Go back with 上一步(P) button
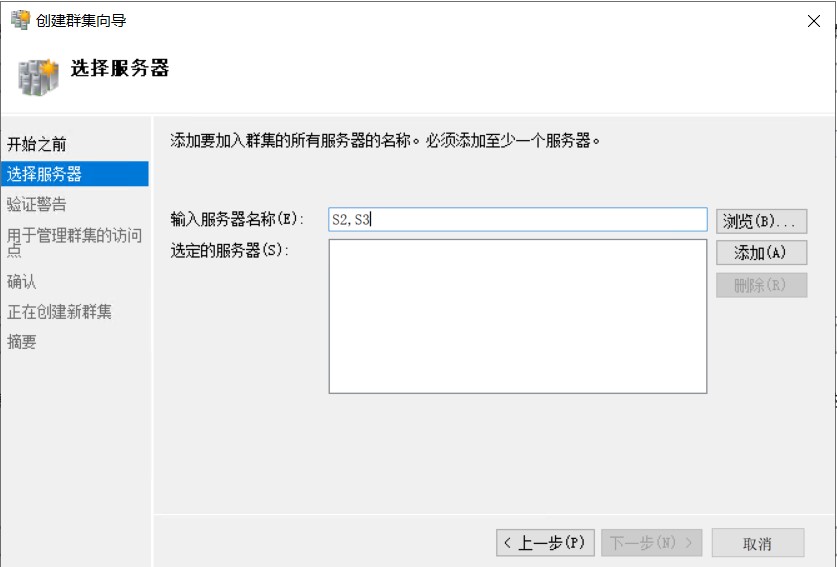This screenshot has height=567, width=837. 545,543
